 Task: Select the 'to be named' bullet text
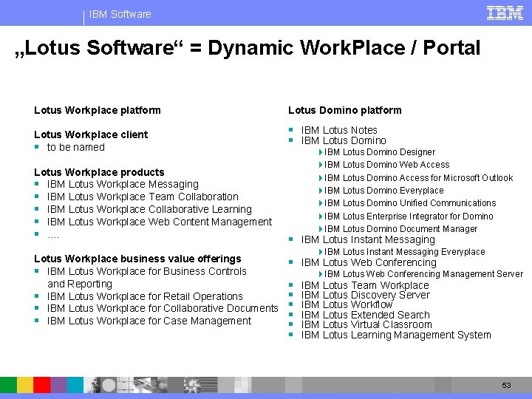click(x=75, y=147)
